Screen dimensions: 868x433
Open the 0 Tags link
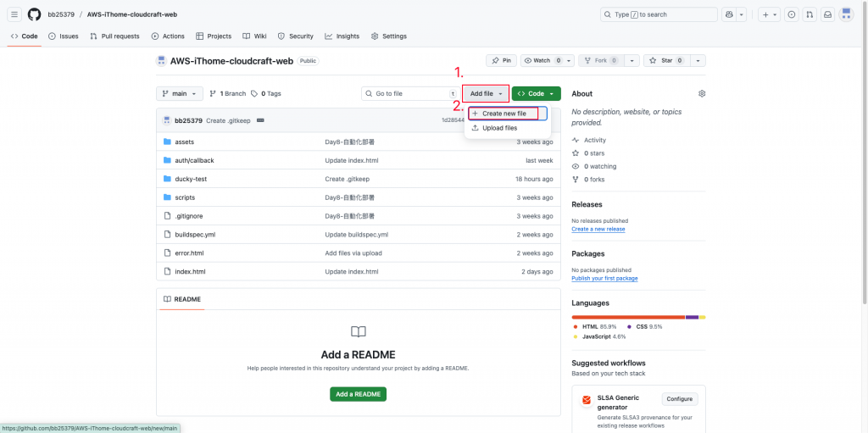[265, 93]
